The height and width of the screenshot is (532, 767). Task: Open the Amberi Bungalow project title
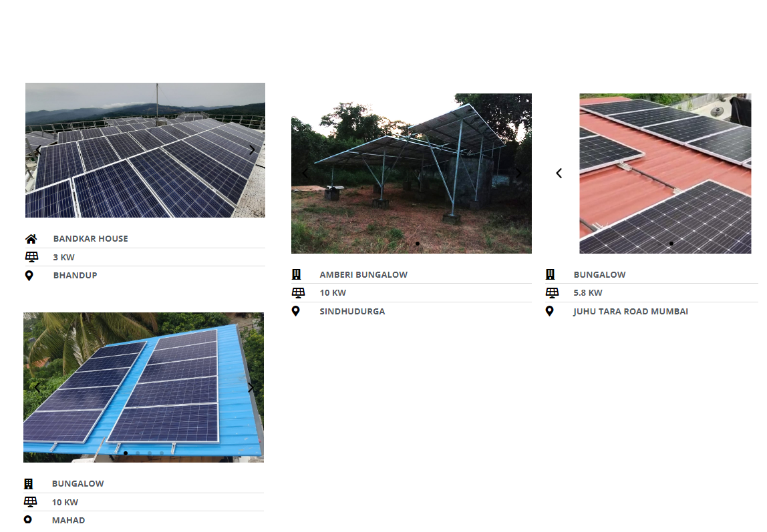(x=363, y=274)
